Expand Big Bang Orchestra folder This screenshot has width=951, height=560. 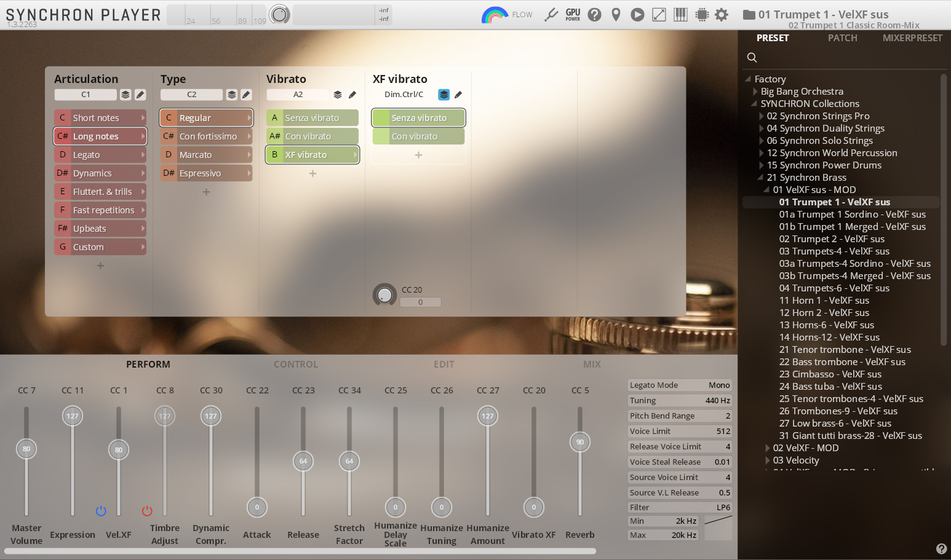[755, 91]
